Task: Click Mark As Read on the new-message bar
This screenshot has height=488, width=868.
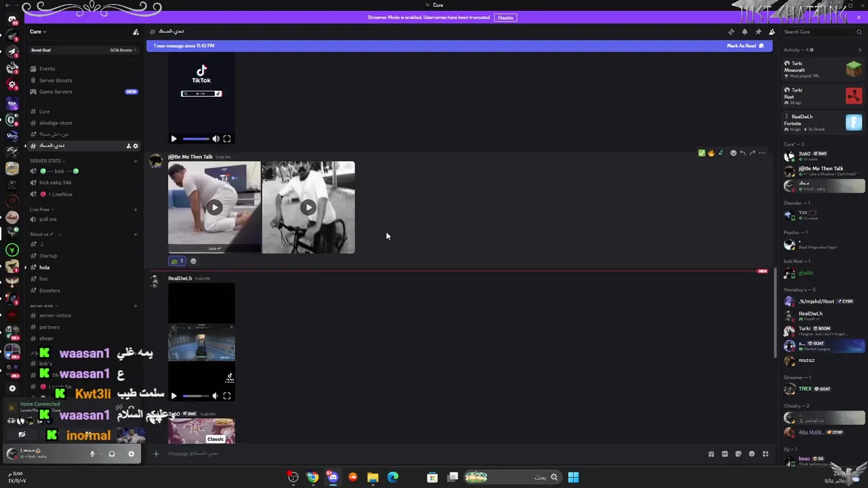Action: (x=745, y=46)
